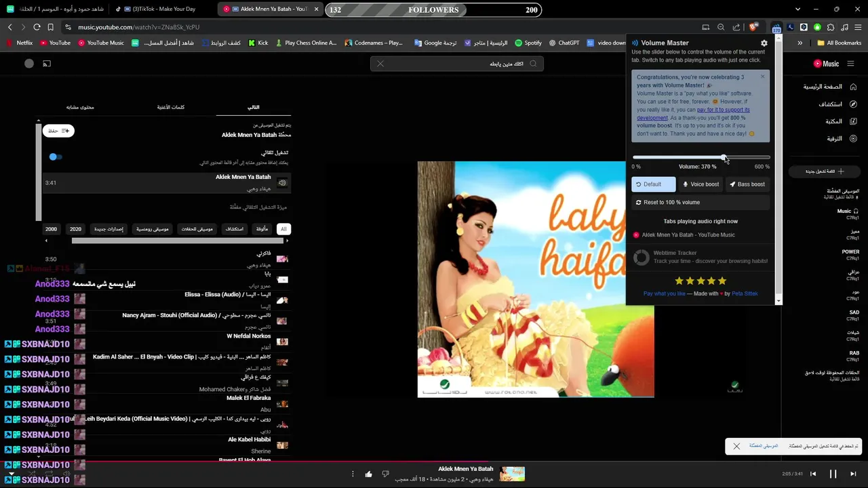Toggle the تشغيل تلقائي autoplay switch
This screenshot has width=868, height=488.
(56, 157)
